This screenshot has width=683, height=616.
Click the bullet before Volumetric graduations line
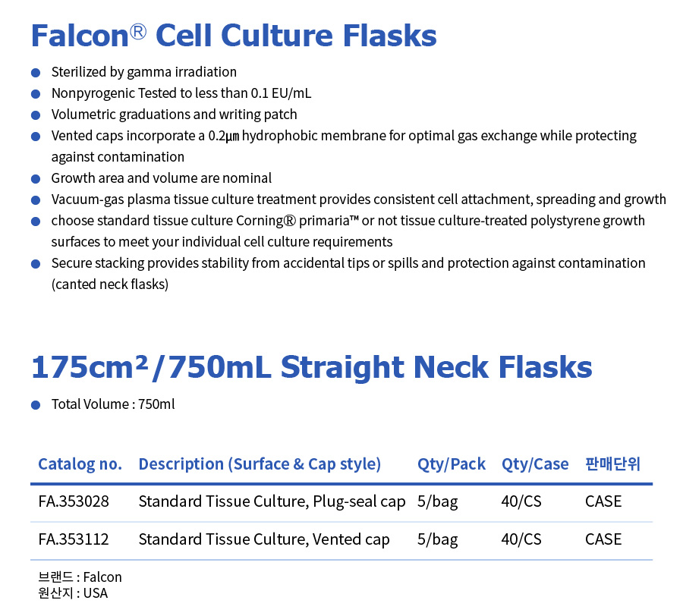[x=36, y=115]
